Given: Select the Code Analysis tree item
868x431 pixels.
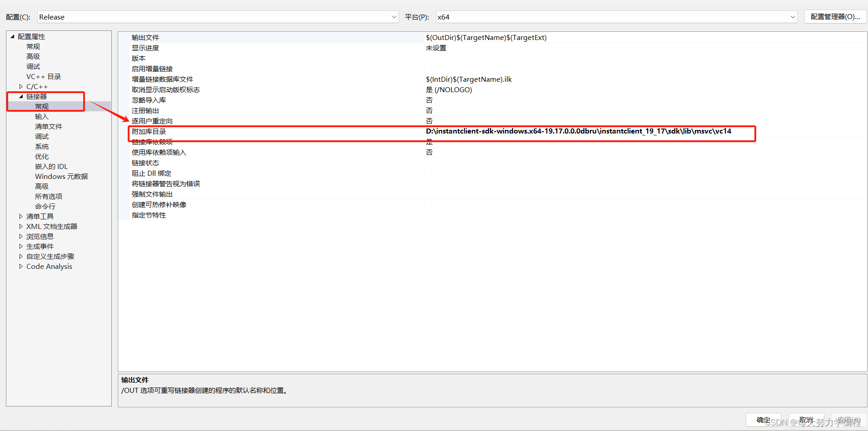Looking at the screenshot, I should pyautogui.click(x=49, y=266).
